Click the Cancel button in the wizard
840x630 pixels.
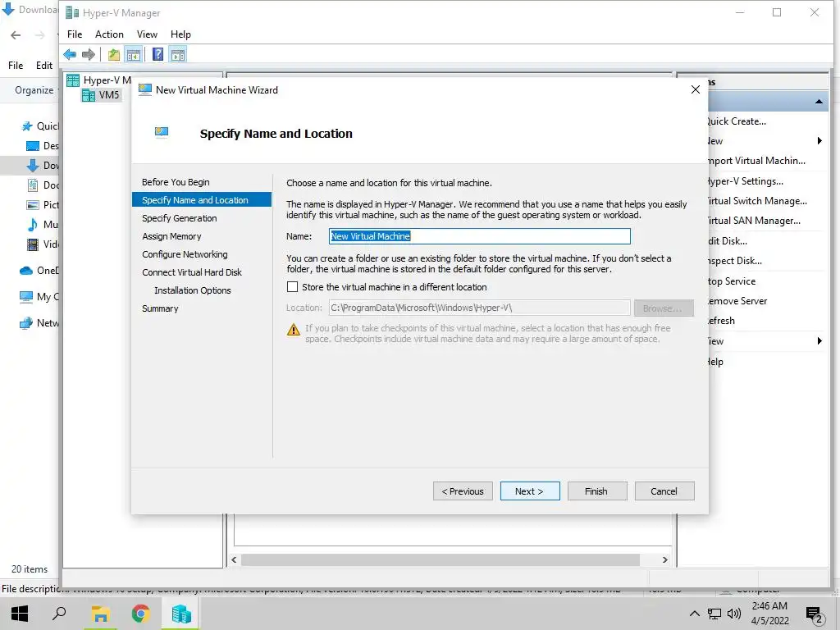pyautogui.click(x=664, y=491)
